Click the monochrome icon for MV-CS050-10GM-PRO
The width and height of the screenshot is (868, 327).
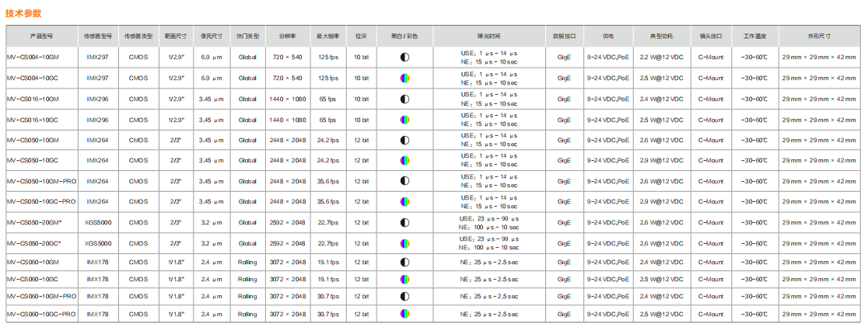point(404,181)
